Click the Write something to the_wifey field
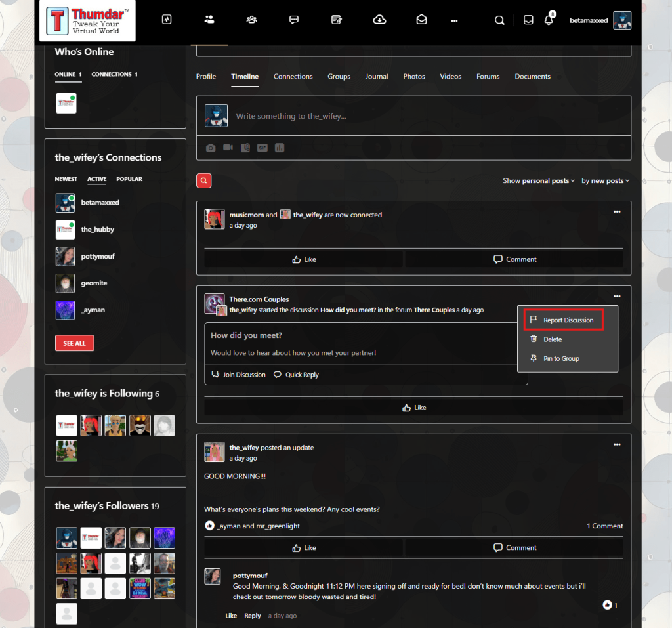Screen dimensions: 672x628 point(413,115)
